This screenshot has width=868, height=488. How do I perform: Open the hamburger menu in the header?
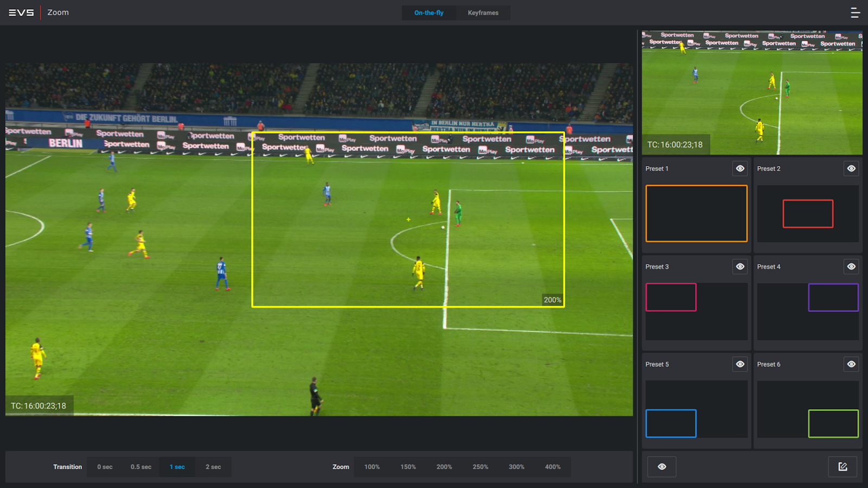(855, 12)
